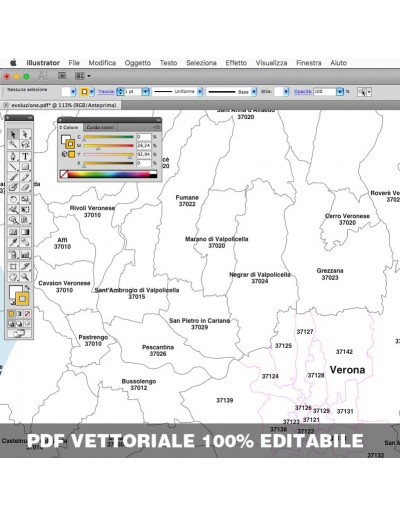
Task: Select the Rotate tool
Action: (13, 199)
